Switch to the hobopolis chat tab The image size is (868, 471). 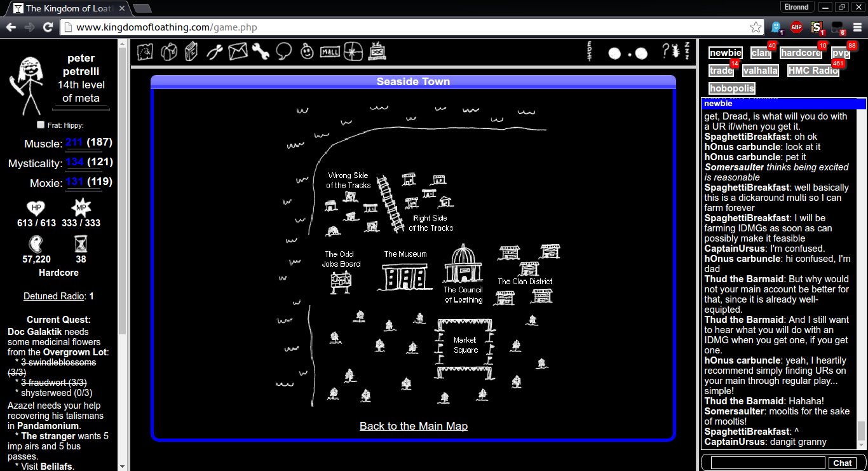(x=732, y=88)
